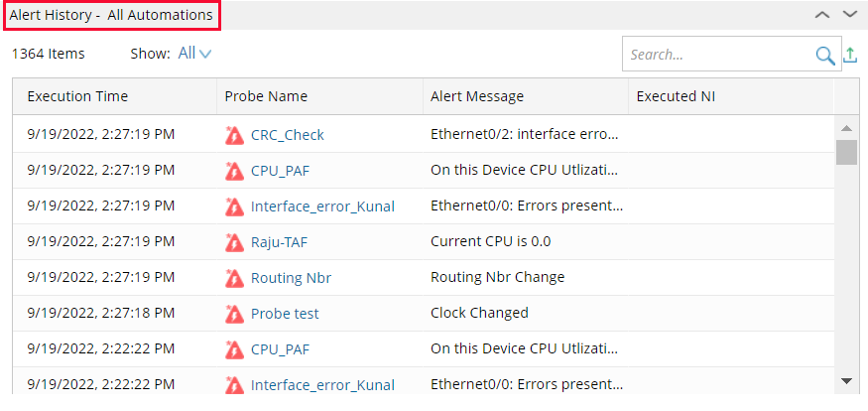Image resolution: width=868 pixels, height=411 pixels.
Task: Click the search magnifier icon
Action: tap(824, 56)
